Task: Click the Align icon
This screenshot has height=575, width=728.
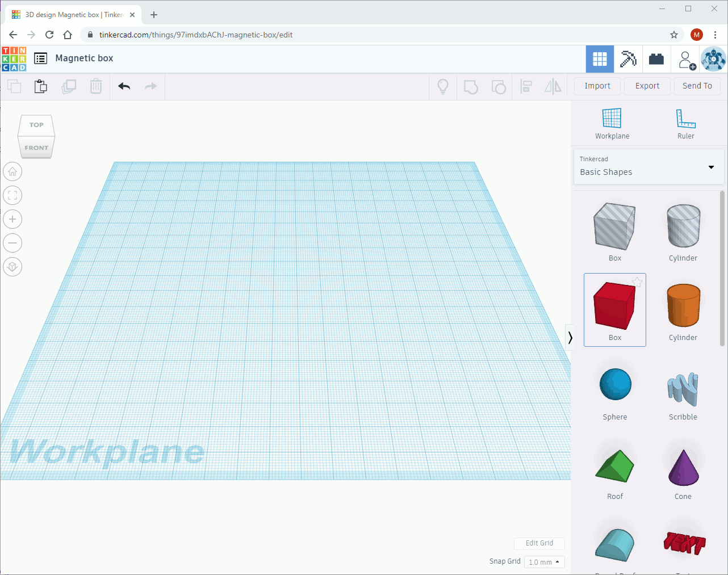Action: (x=526, y=87)
